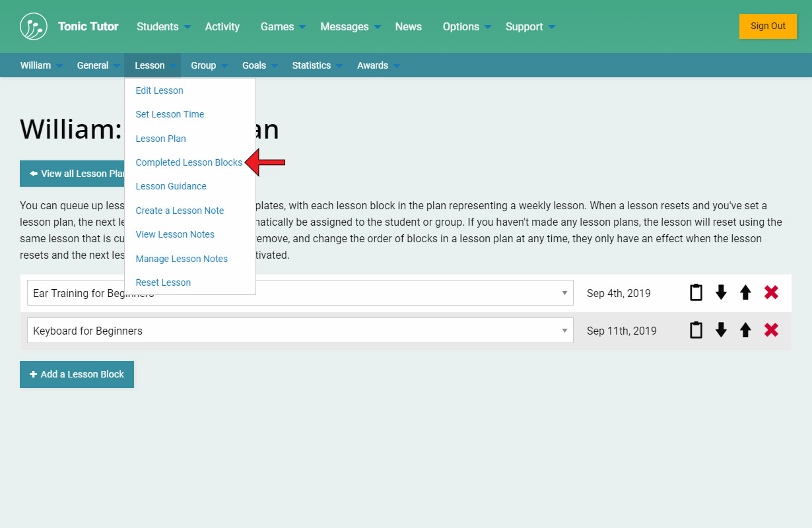The width and height of the screenshot is (812, 528).
Task: Click clipboard icon for Ear Training row
Action: point(696,292)
